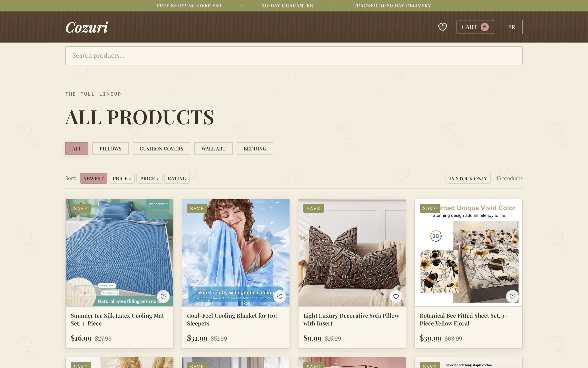Click the $39.99 price

(x=431, y=338)
